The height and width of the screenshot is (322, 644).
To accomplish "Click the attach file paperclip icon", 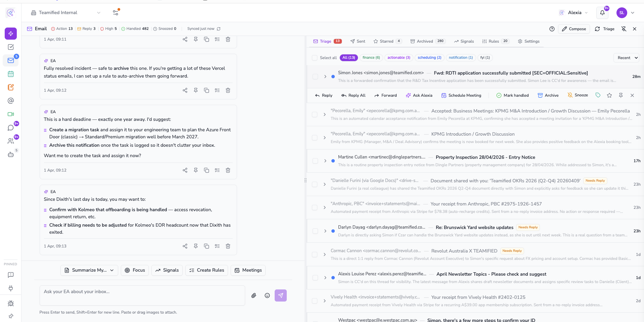I will [x=254, y=295].
